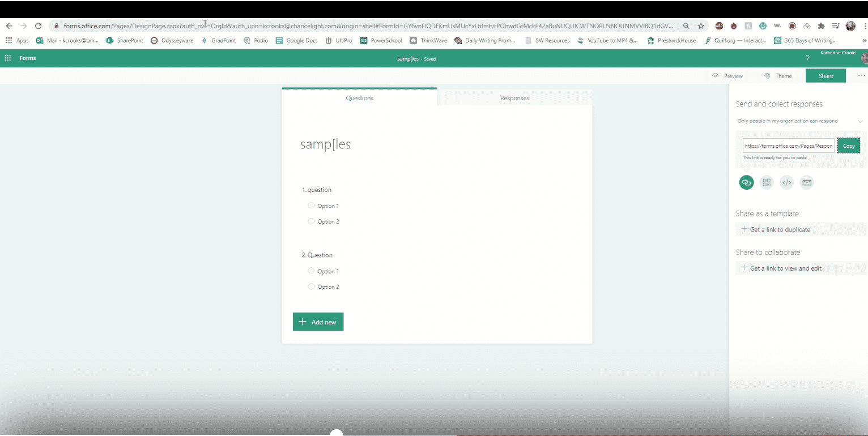Image resolution: width=868 pixels, height=436 pixels.
Task: Select Option 1 of question 1
Action: 311,205
